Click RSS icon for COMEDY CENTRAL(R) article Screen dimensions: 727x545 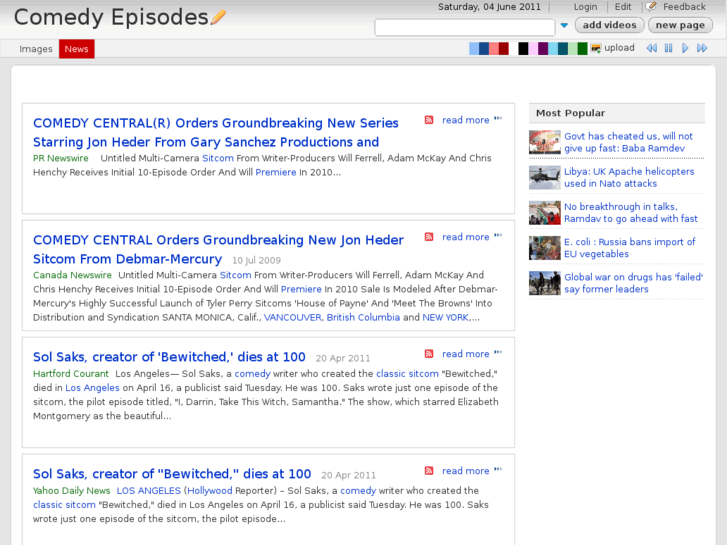pos(429,120)
